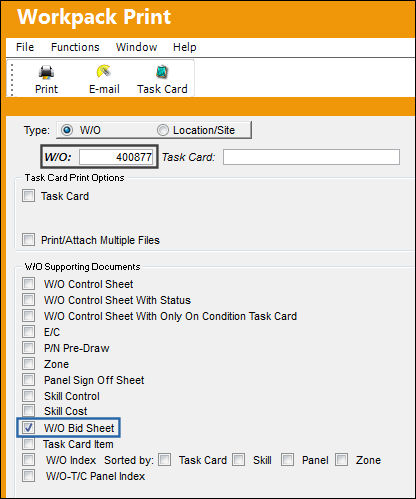Check W/O Control Sheet With Status

(28, 300)
